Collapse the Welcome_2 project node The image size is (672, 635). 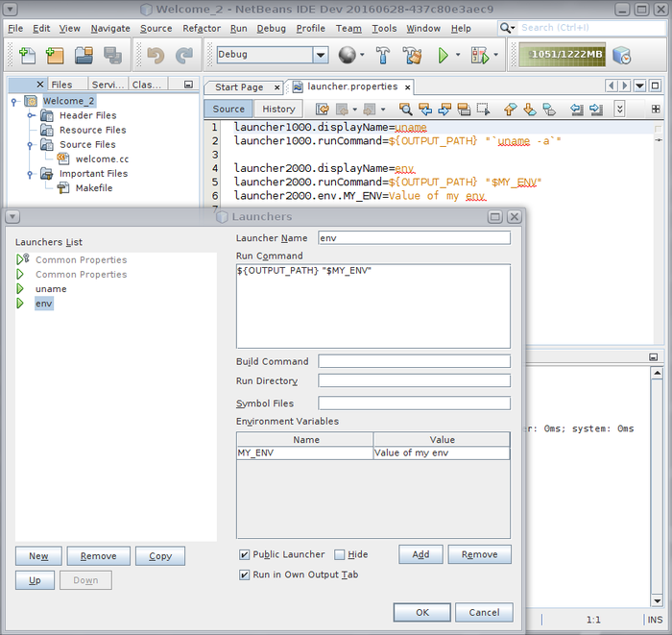(14, 102)
